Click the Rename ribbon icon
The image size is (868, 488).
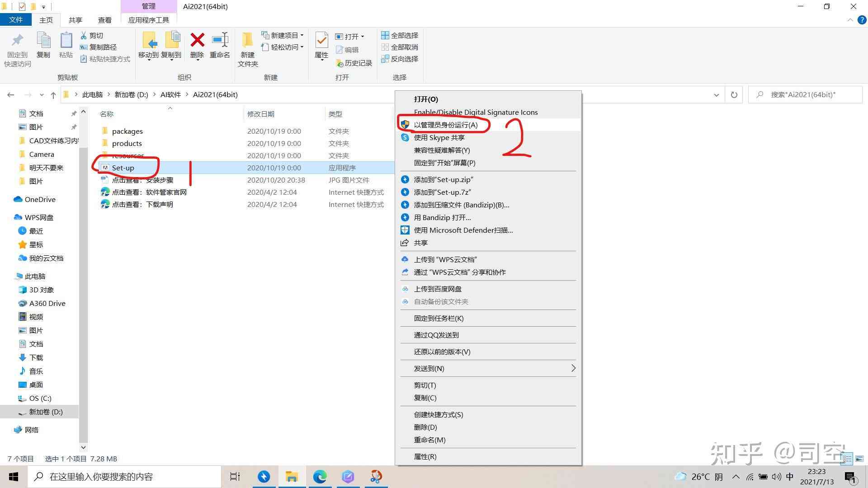(x=220, y=45)
